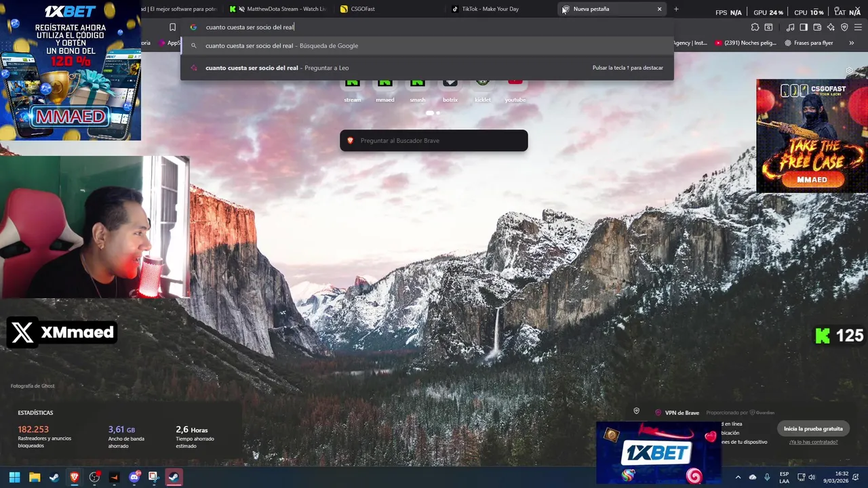The image size is (868, 488).
Task: Close the Nueva pestaña tab
Action: point(659,9)
